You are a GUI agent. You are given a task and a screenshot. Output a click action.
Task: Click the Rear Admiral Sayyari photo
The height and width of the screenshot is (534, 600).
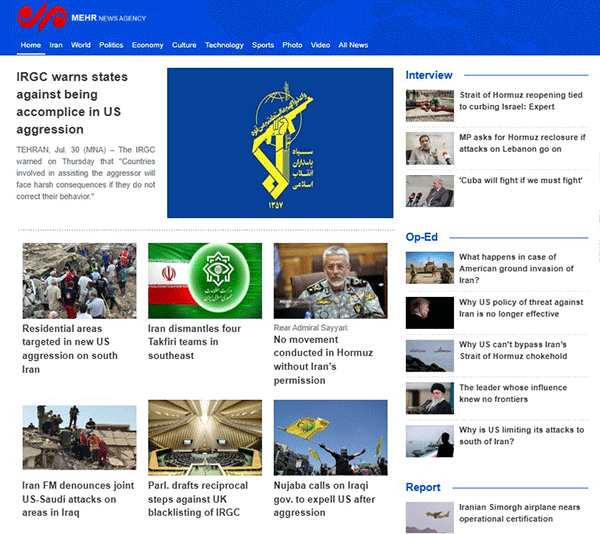pos(331,281)
